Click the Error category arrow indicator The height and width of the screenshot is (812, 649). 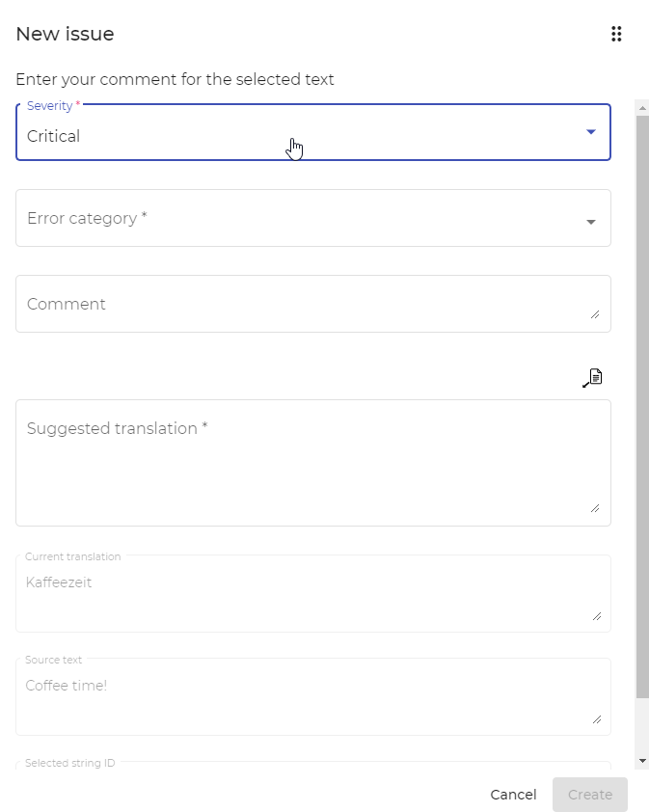pos(590,222)
